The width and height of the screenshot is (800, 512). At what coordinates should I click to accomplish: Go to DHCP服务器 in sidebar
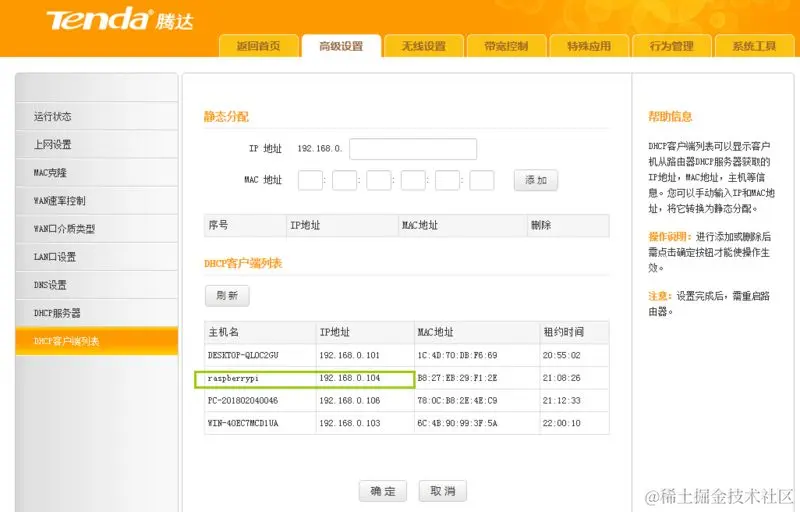coord(97,313)
